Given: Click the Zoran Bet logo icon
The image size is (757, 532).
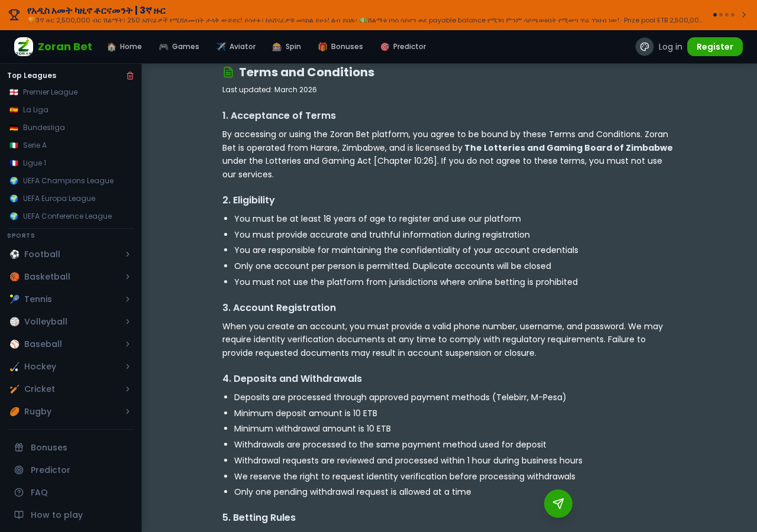Looking at the screenshot, I should click(24, 47).
